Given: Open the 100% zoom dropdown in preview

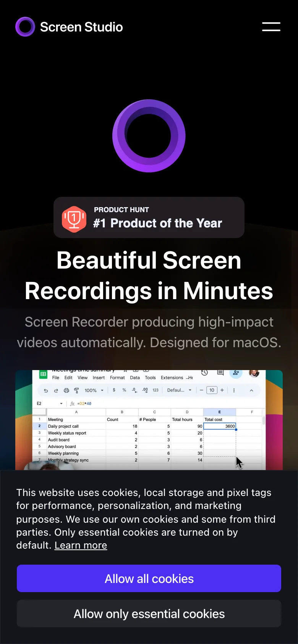Looking at the screenshot, I should tap(94, 390).
